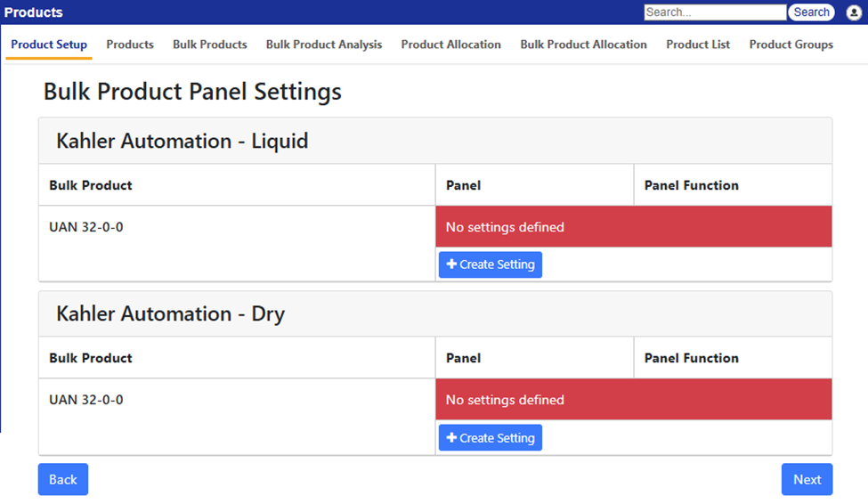
Task: Click Dry panel's red 'No settings defined' banner
Action: click(633, 400)
